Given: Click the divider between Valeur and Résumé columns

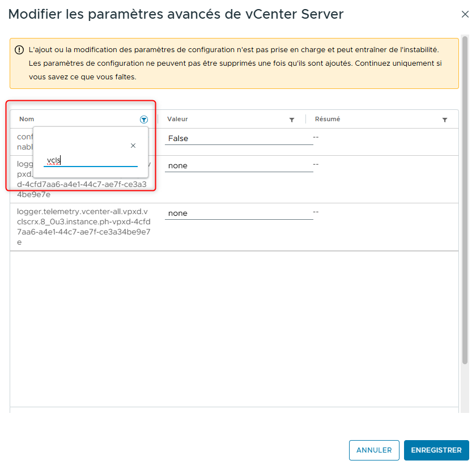Looking at the screenshot, I should [x=305, y=120].
